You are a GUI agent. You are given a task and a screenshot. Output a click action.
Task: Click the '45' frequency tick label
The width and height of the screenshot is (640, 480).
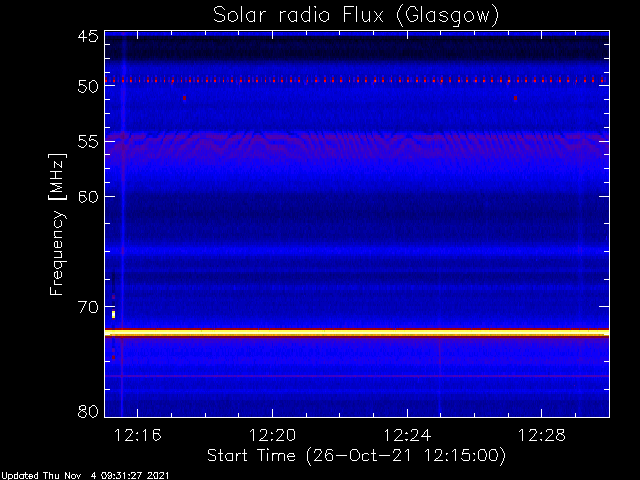(x=88, y=36)
